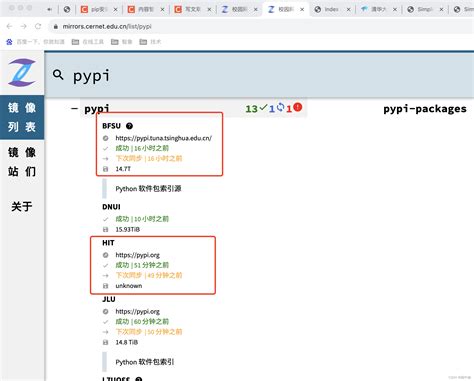The height and width of the screenshot is (381, 474).
Task: Open the 镜像站们 sidebar item
Action: point(22,162)
